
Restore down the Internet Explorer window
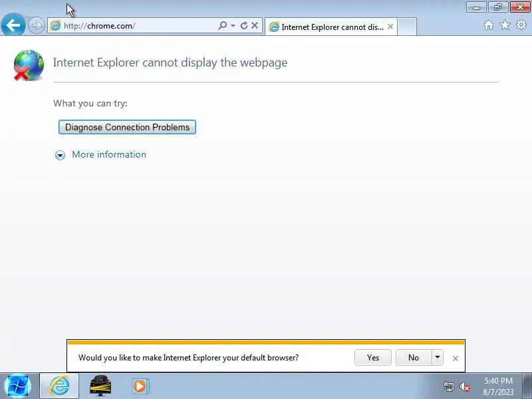[x=497, y=7]
